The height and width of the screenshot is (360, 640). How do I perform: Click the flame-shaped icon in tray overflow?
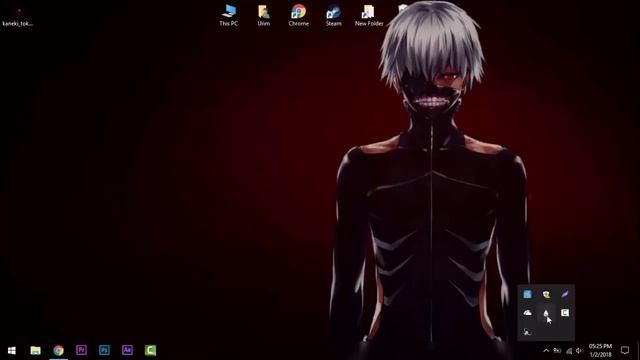point(546,313)
